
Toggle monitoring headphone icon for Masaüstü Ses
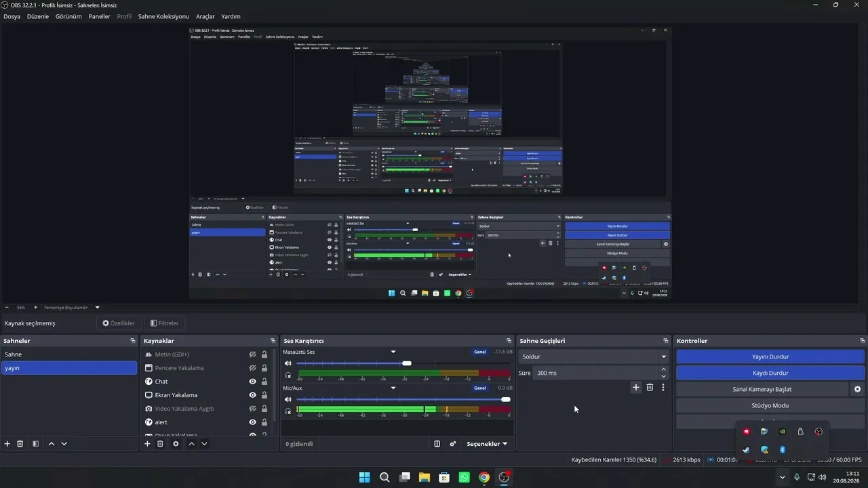288,375
